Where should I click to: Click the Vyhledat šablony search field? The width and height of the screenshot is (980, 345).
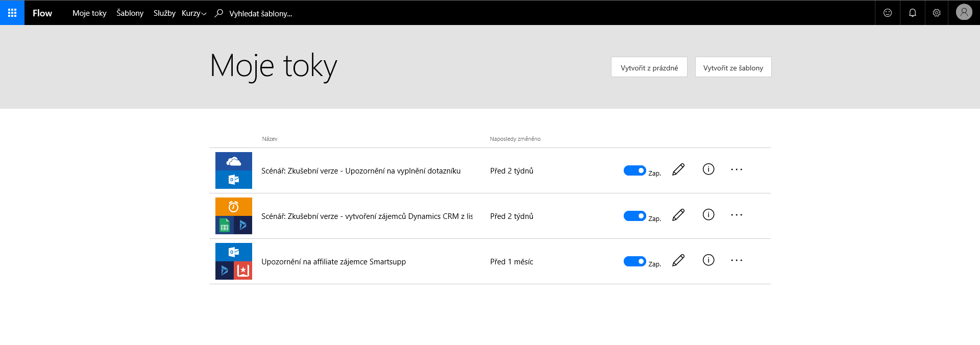coord(261,14)
